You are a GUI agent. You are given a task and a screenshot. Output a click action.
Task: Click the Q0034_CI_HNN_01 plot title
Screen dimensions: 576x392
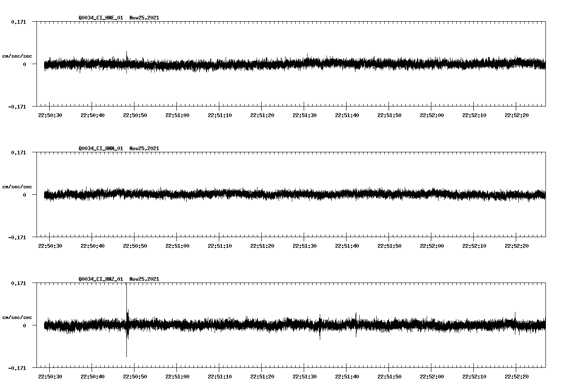(119, 148)
